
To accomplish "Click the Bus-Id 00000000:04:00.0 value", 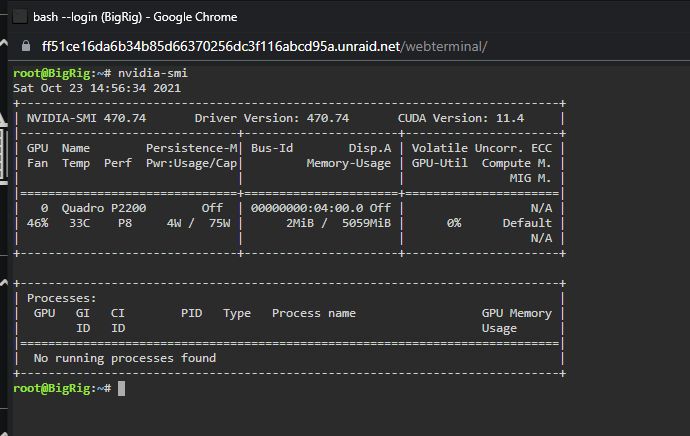I will [307, 208].
